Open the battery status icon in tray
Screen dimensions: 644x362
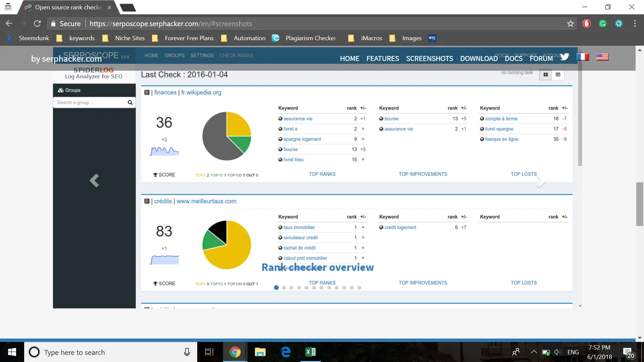pos(546,352)
